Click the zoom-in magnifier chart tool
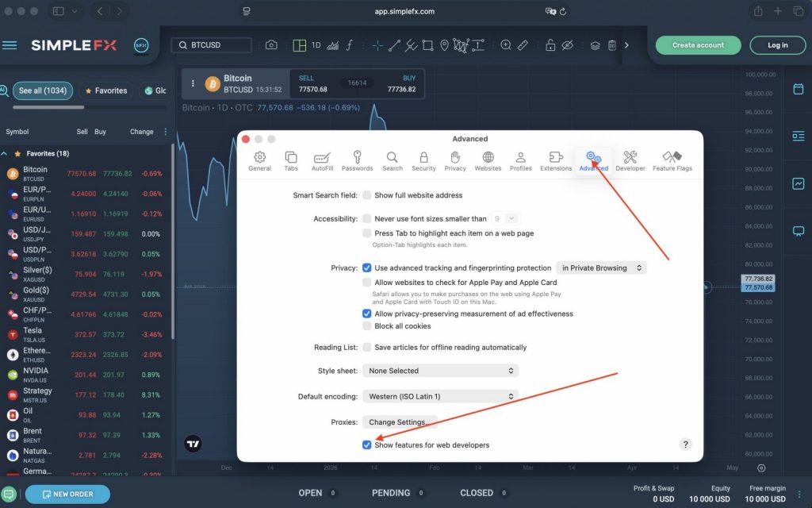Screen dimensions: 812x508 coord(505,45)
